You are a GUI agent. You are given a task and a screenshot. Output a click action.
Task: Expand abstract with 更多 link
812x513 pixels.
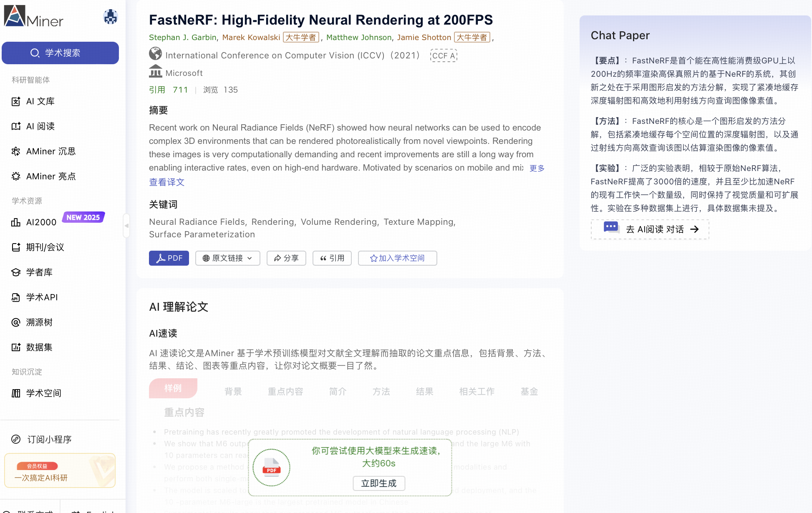pyautogui.click(x=537, y=168)
